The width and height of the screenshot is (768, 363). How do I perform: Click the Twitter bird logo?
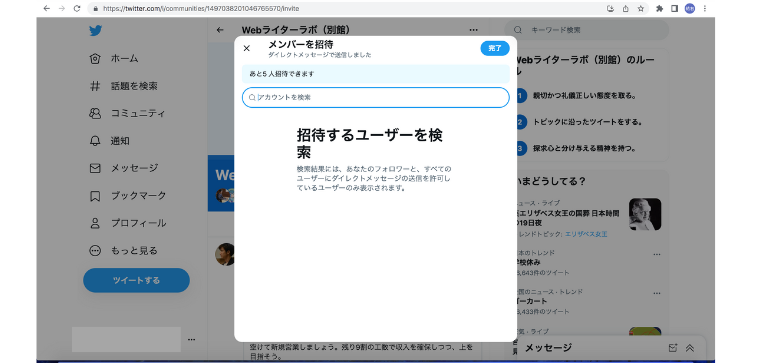[95, 31]
